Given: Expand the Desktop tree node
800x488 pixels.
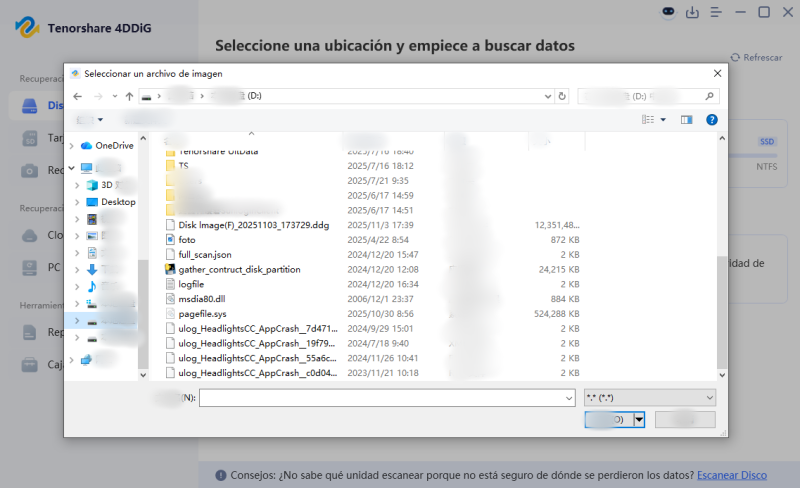Looking at the screenshot, I should coord(77,202).
